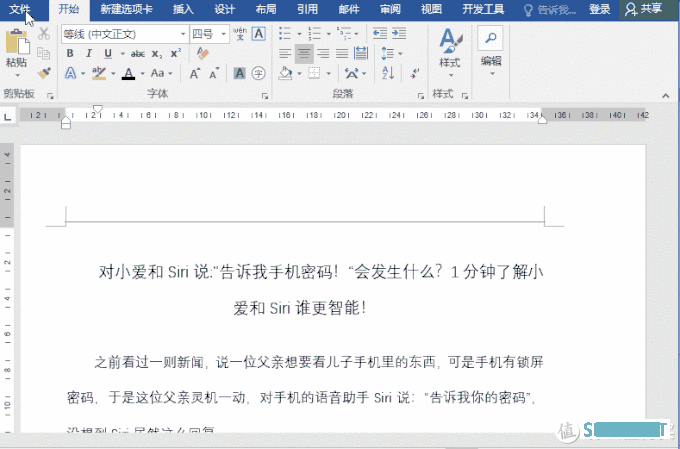This screenshot has height=449, width=680.
Task: Apply bullet list icon
Action: 284,33
